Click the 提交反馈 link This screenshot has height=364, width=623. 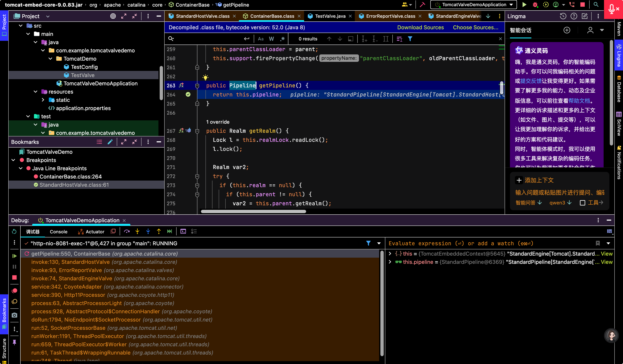click(531, 81)
